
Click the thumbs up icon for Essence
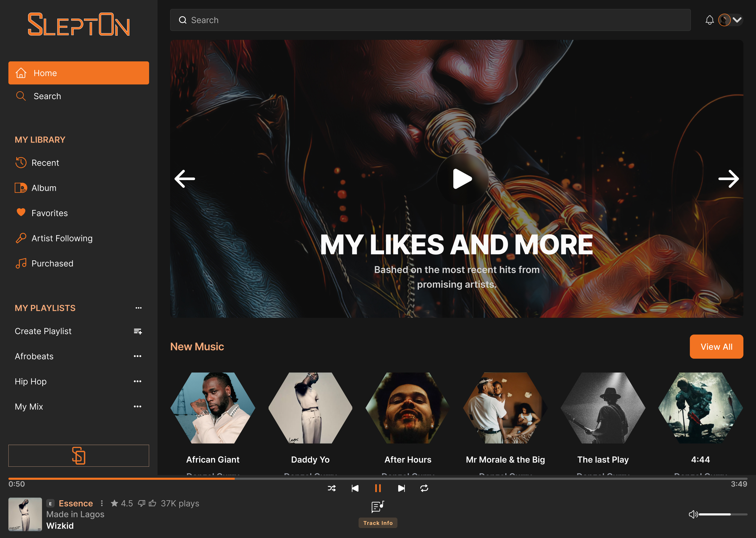(153, 503)
